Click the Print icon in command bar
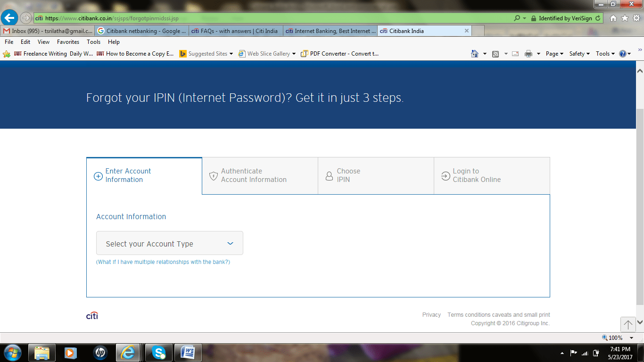Viewport: 644px width, 362px height. coord(528,54)
